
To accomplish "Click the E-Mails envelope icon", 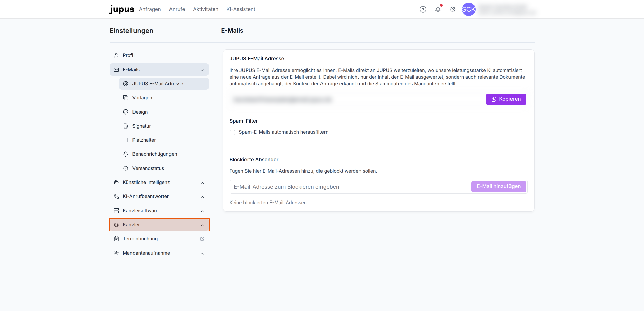I will pos(116,70).
